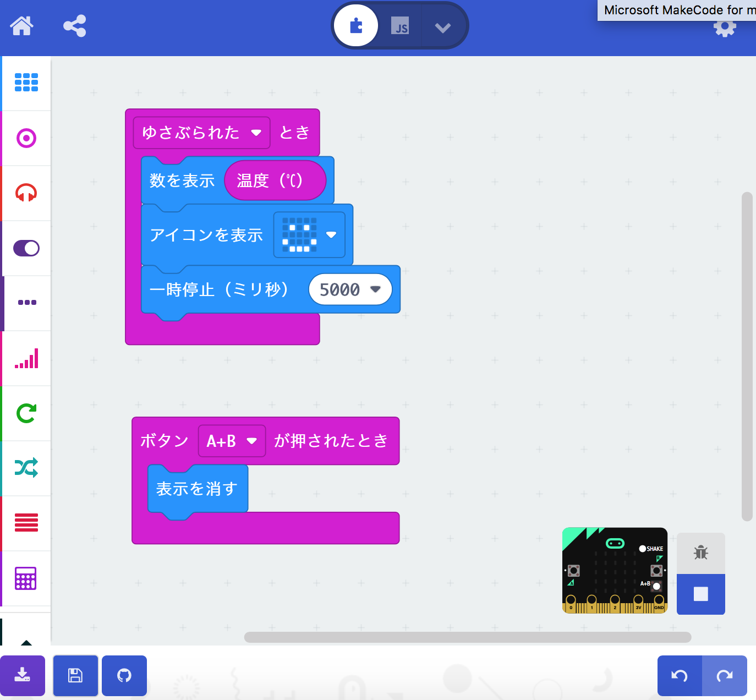The width and height of the screenshot is (756, 700).
Task: Expand the editor language dropdown chevron
Action: (x=443, y=27)
